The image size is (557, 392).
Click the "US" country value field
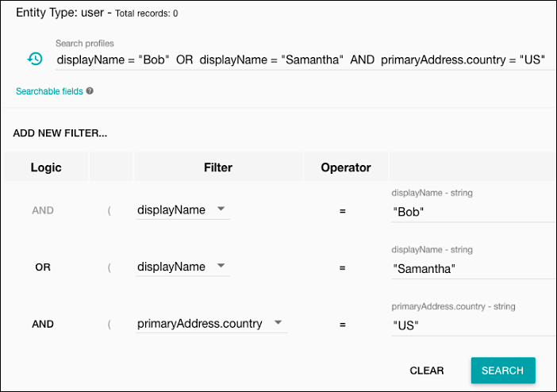pos(472,325)
